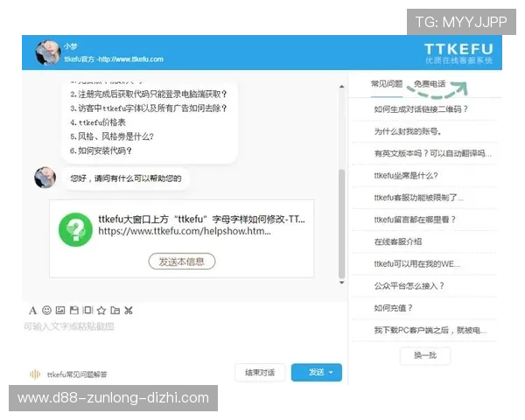The image size is (525, 420).
Task: Click the chat scrollbar up arrow
Action: 341,87
